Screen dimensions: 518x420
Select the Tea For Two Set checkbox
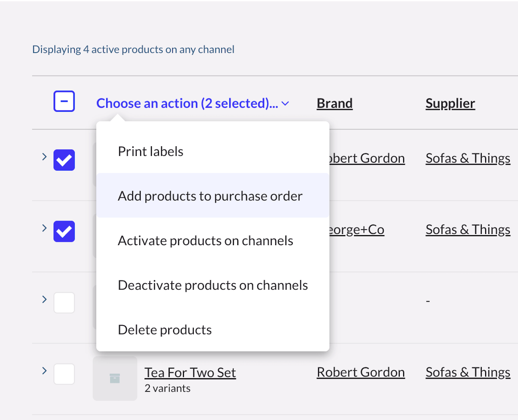[64, 374]
